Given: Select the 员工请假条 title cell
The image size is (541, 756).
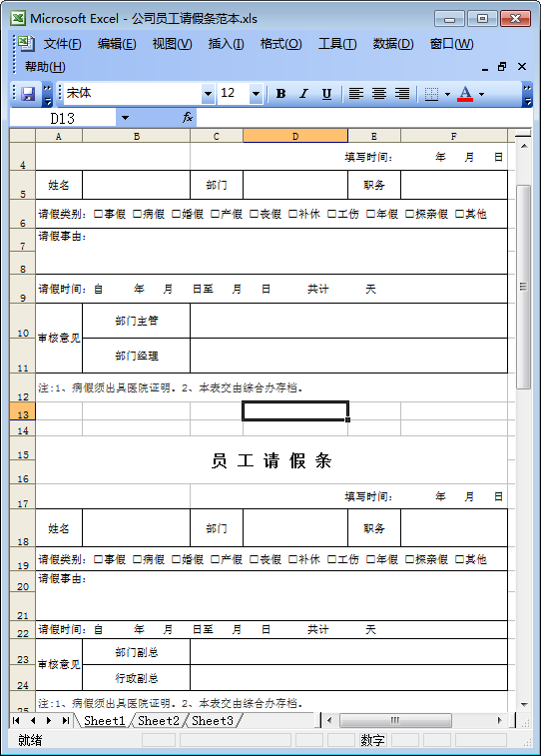Looking at the screenshot, I should pyautogui.click(x=271, y=460).
